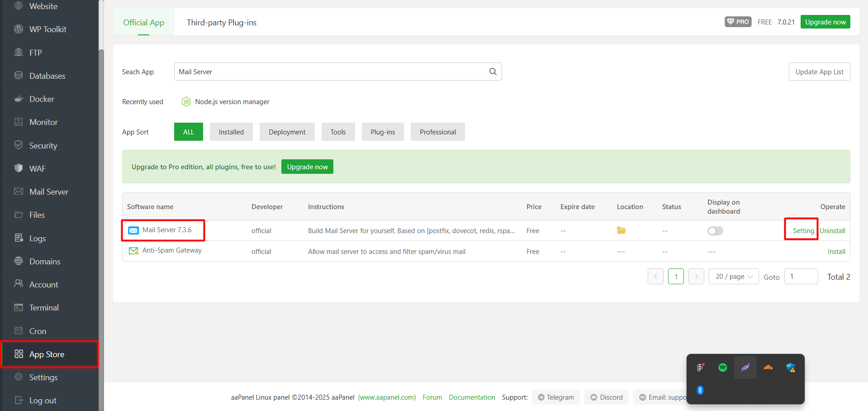Open the Security section from the sidebar
The image size is (868, 411).
coord(43,145)
